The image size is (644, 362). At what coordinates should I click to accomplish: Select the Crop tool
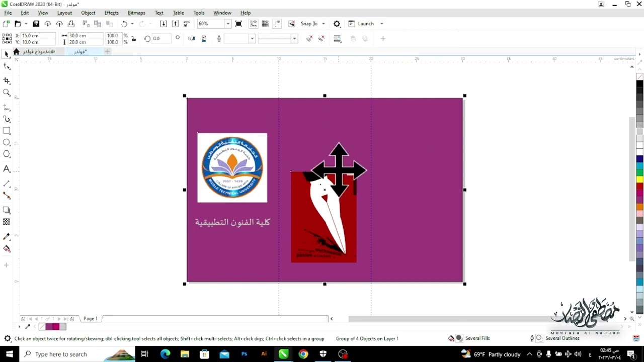7,80
